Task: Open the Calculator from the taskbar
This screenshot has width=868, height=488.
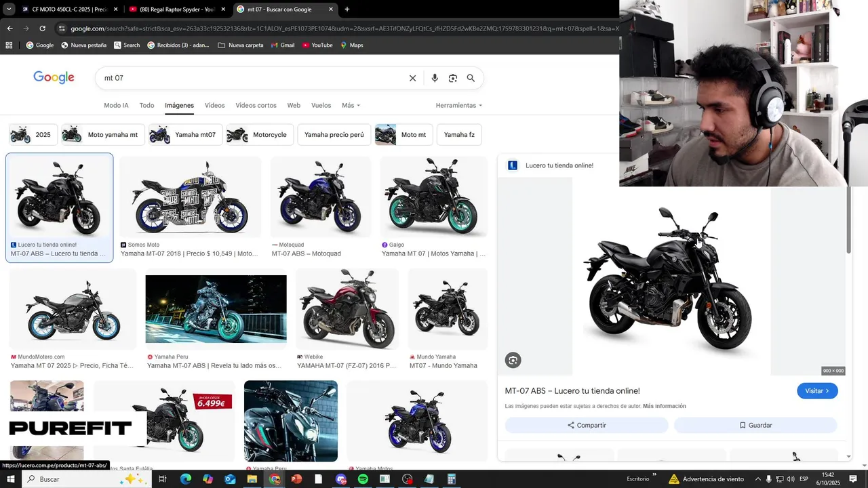Action: [451, 479]
